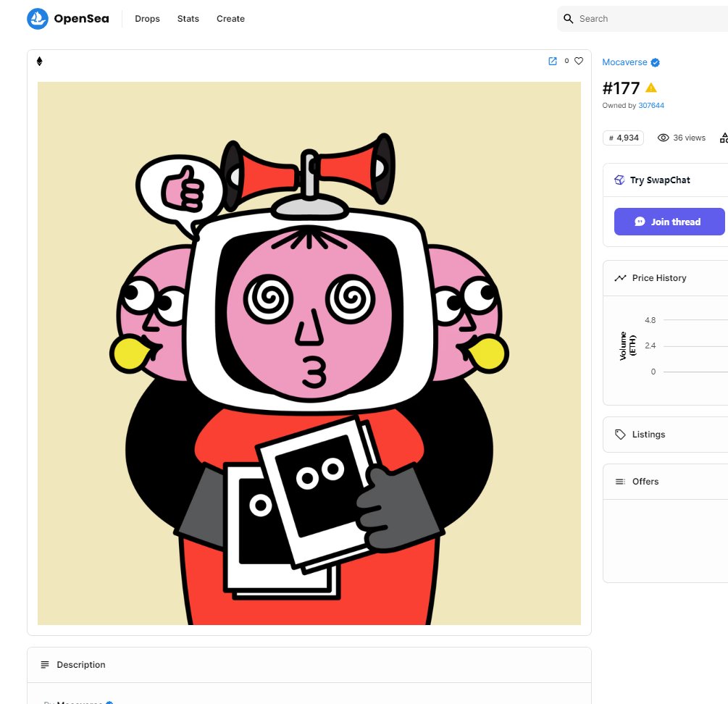Click the Offers list icon
This screenshot has width=728, height=704.
(x=620, y=482)
